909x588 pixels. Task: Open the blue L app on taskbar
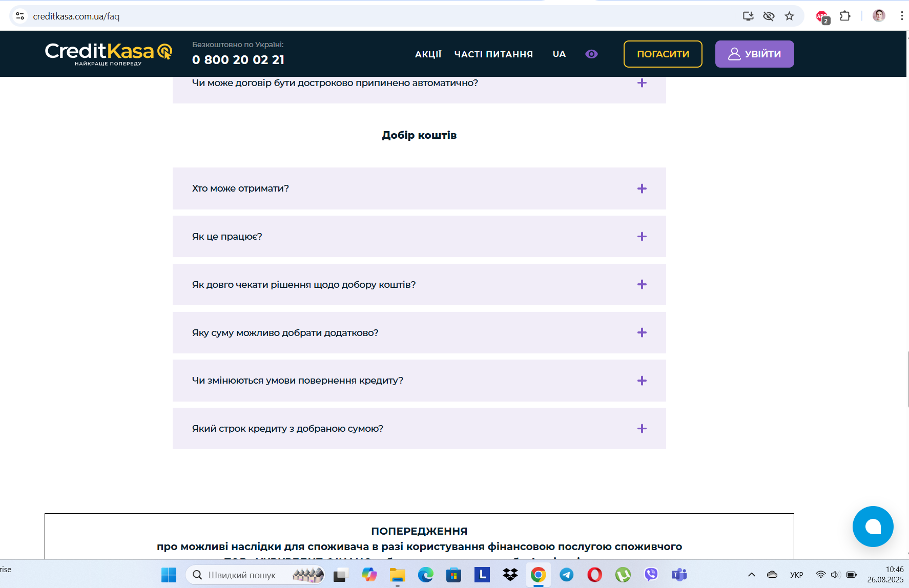click(482, 575)
